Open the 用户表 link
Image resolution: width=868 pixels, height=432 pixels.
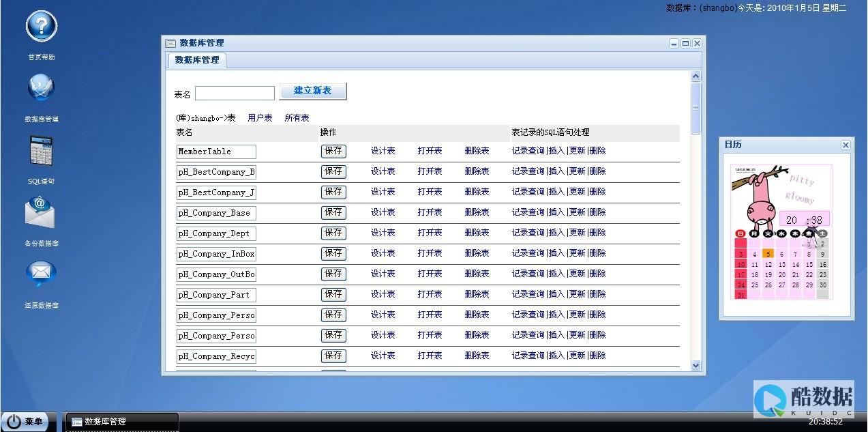(x=260, y=118)
